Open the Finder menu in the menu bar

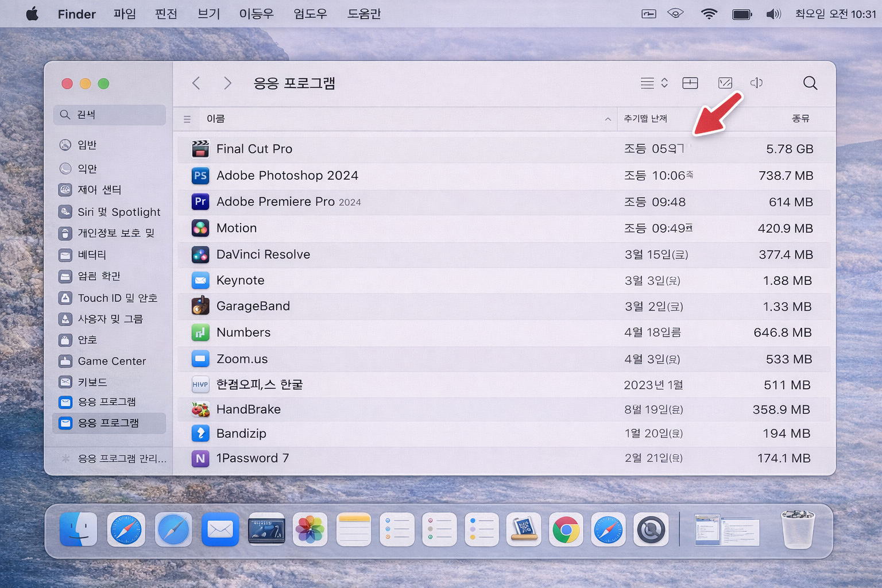(x=76, y=14)
